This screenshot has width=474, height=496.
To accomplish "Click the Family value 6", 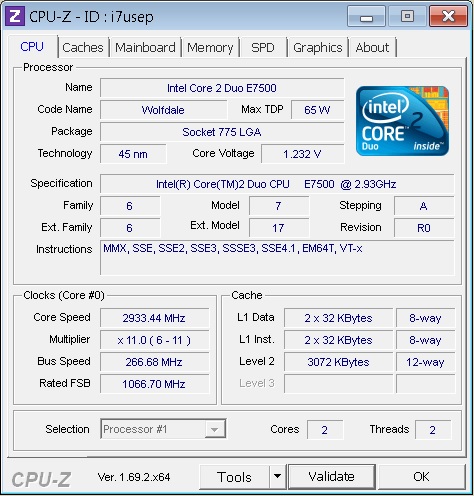I will coord(130,206).
